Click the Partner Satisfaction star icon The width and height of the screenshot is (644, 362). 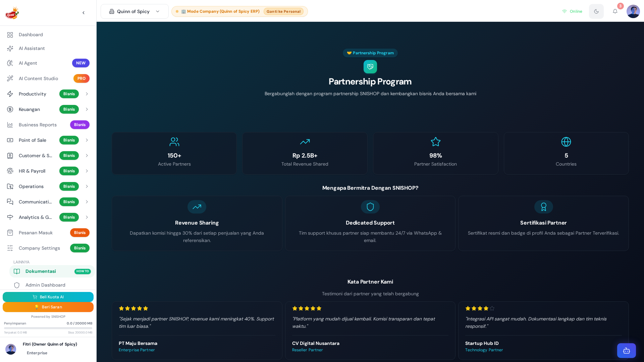coord(435,142)
